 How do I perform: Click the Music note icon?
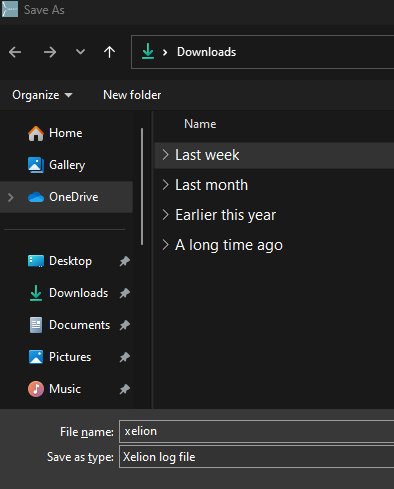[36, 389]
